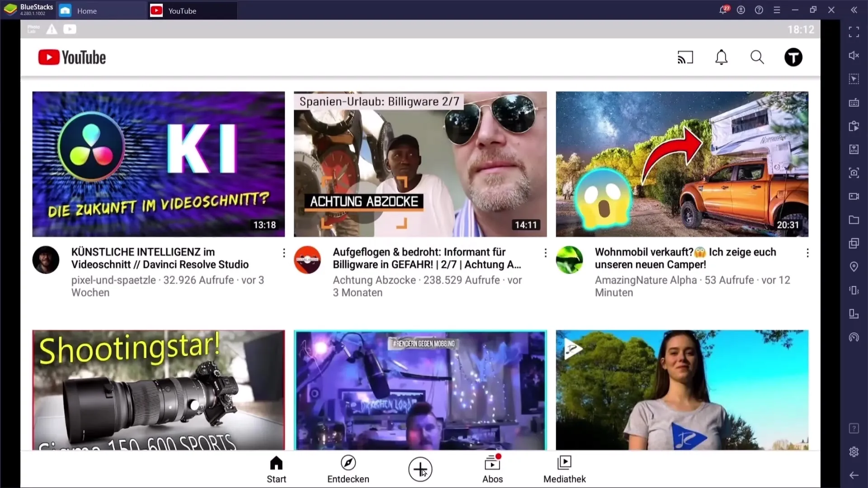
Task: Open YouTube notifications bell icon
Action: (x=722, y=57)
